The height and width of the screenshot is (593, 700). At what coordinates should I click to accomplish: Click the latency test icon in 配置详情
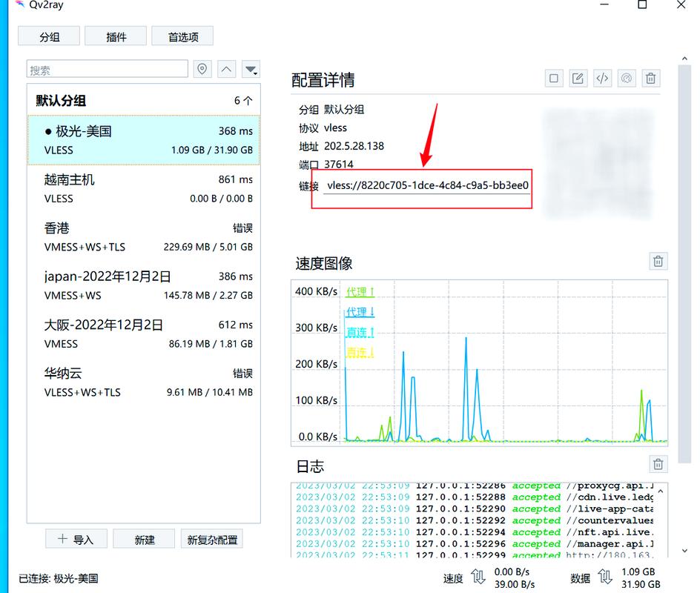(627, 78)
